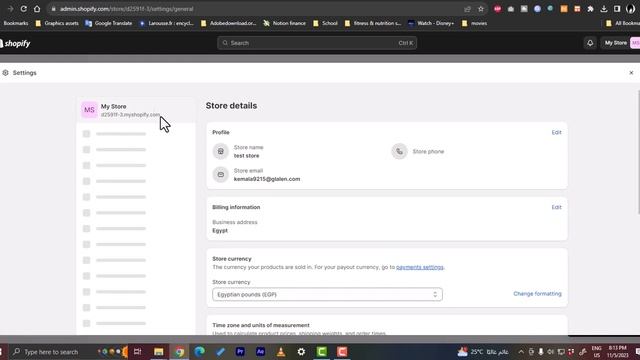Open My Store account menu

click(x=621, y=43)
